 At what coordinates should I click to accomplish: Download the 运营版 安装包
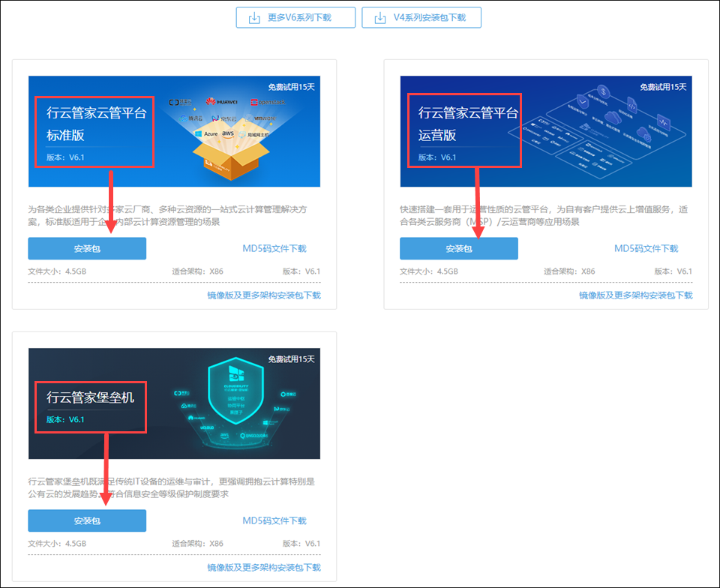458,248
